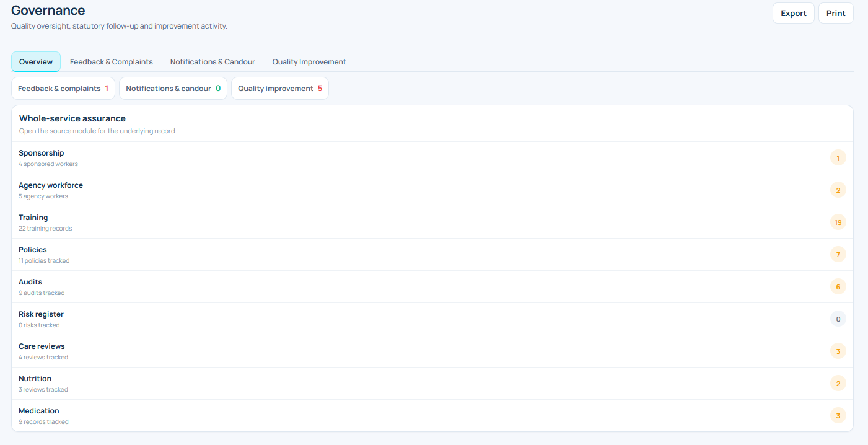
Task: Click '9 records tracked' text
Action: click(x=43, y=422)
